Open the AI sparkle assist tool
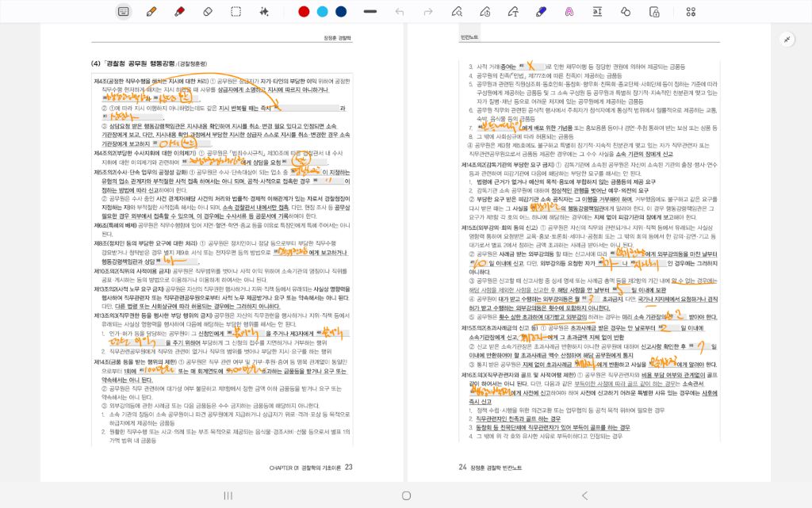 [x=264, y=11]
